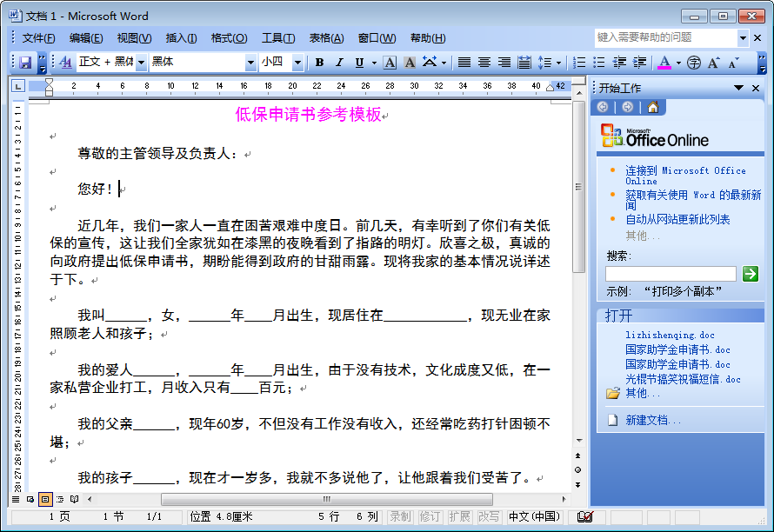The height and width of the screenshot is (532, 774).
Task: Click the vertical scrollbar thumb
Action: click(x=578, y=187)
